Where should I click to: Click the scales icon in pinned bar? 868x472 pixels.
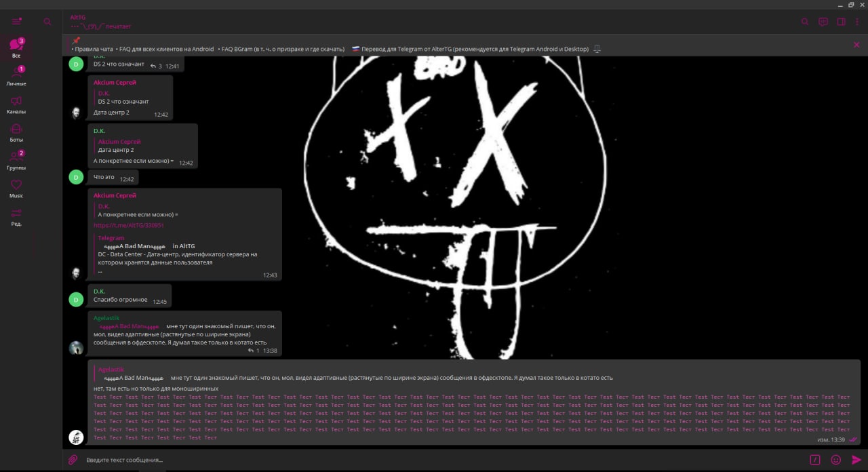(597, 49)
